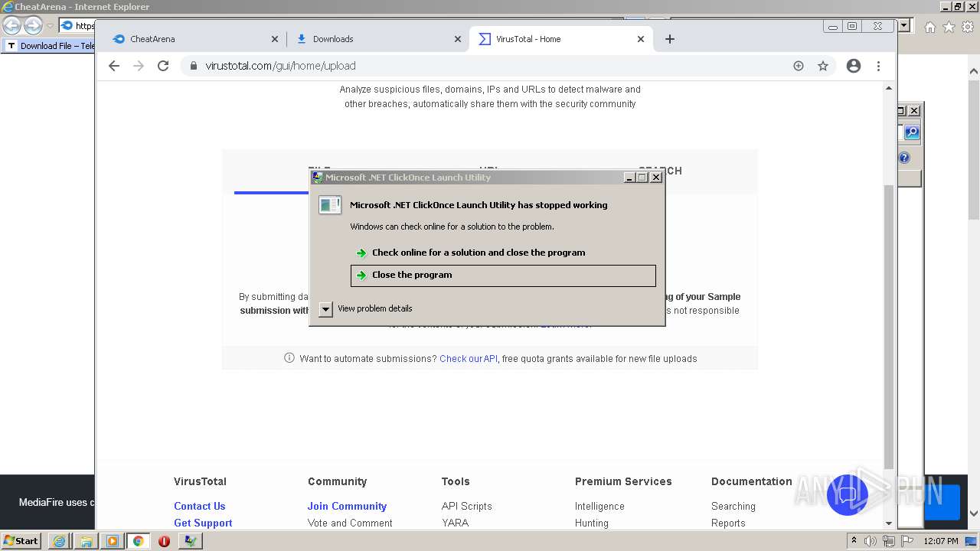Open Intelligence premium service link

tap(599, 506)
